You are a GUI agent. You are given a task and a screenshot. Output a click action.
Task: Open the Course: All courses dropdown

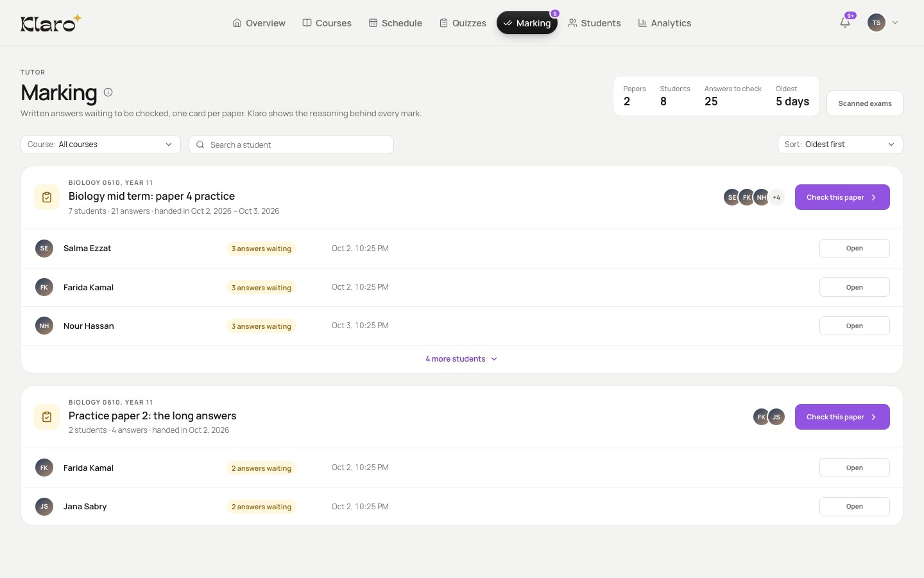coord(101,144)
